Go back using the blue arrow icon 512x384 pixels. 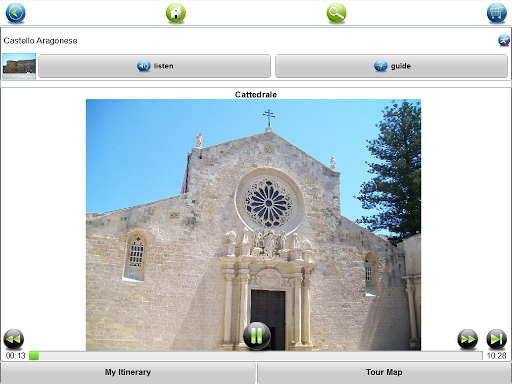coord(15,13)
